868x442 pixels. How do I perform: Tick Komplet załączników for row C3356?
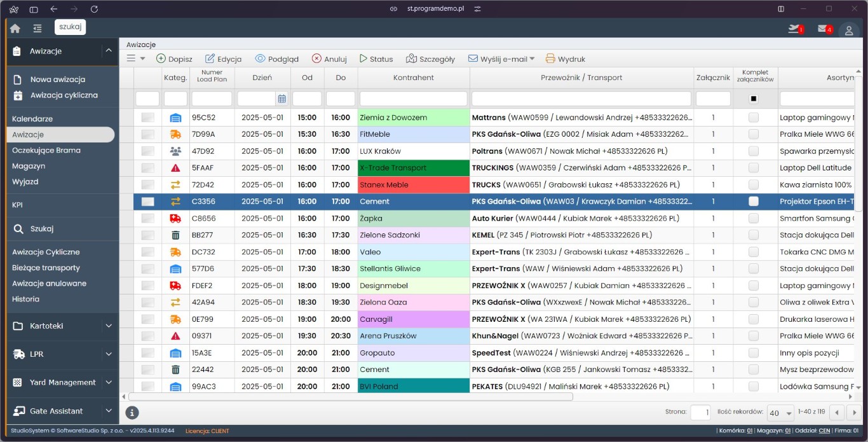click(x=754, y=202)
